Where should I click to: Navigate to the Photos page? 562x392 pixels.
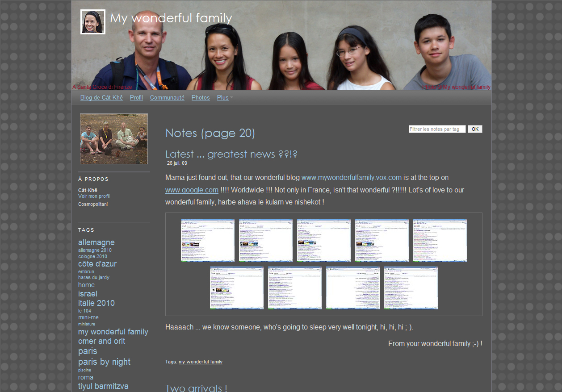pos(201,98)
